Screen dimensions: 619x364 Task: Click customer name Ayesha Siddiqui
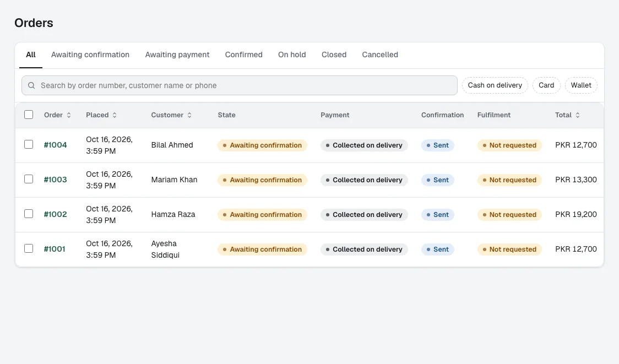point(165,249)
